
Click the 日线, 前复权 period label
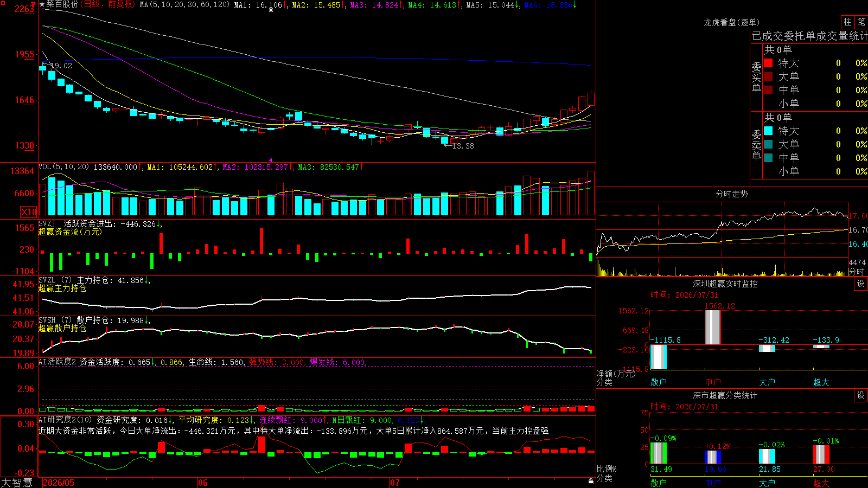coord(108,4)
